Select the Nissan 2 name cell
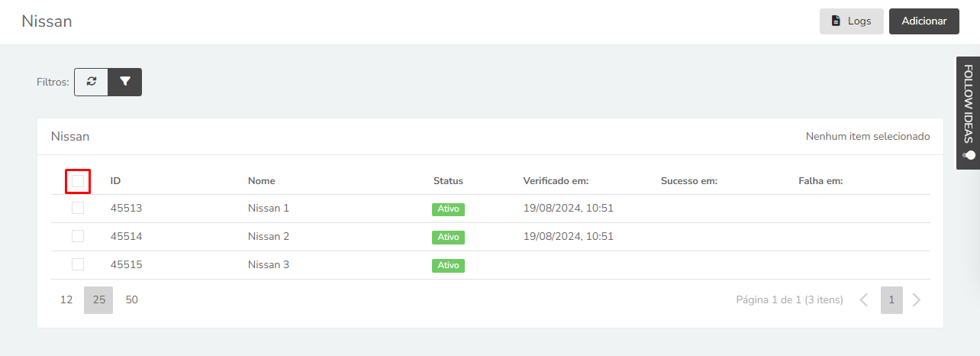This screenshot has width=980, height=356. pyautogui.click(x=269, y=236)
